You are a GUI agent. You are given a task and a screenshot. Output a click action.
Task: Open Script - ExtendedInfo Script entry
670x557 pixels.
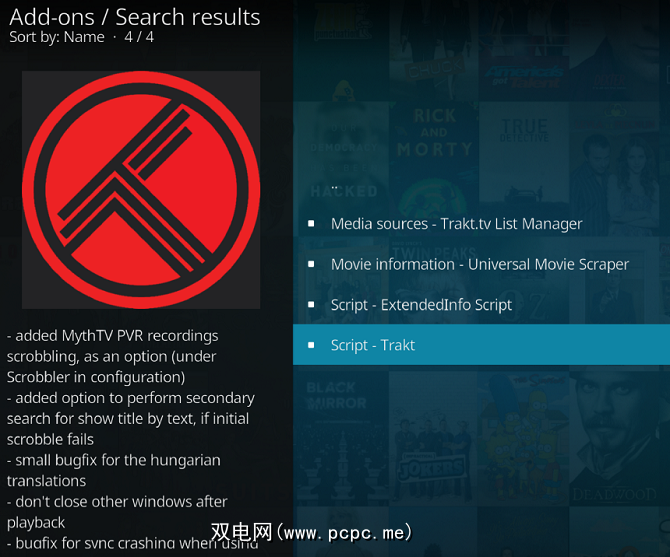pyautogui.click(x=481, y=305)
